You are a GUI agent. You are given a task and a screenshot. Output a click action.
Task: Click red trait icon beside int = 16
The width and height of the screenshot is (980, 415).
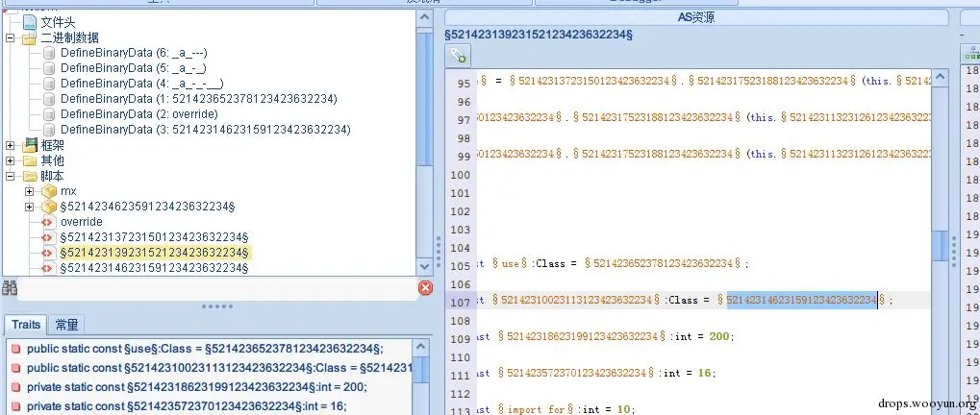pos(15,407)
